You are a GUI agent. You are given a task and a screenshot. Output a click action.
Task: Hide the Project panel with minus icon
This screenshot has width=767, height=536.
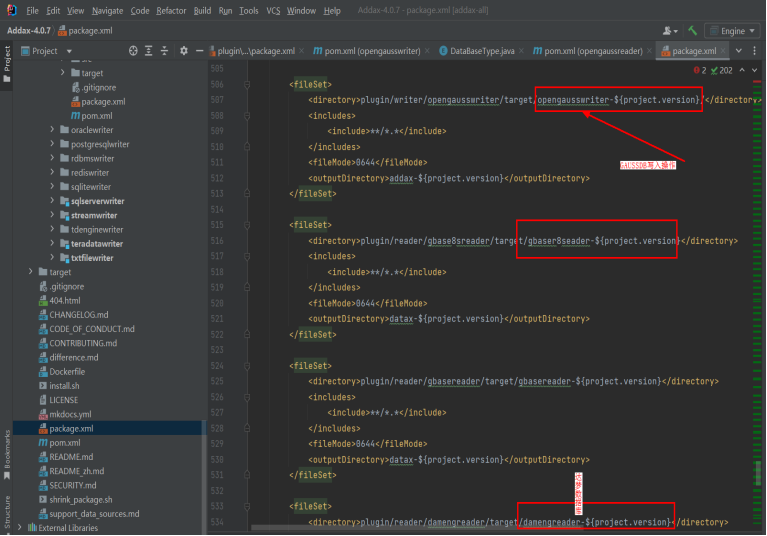pos(199,51)
